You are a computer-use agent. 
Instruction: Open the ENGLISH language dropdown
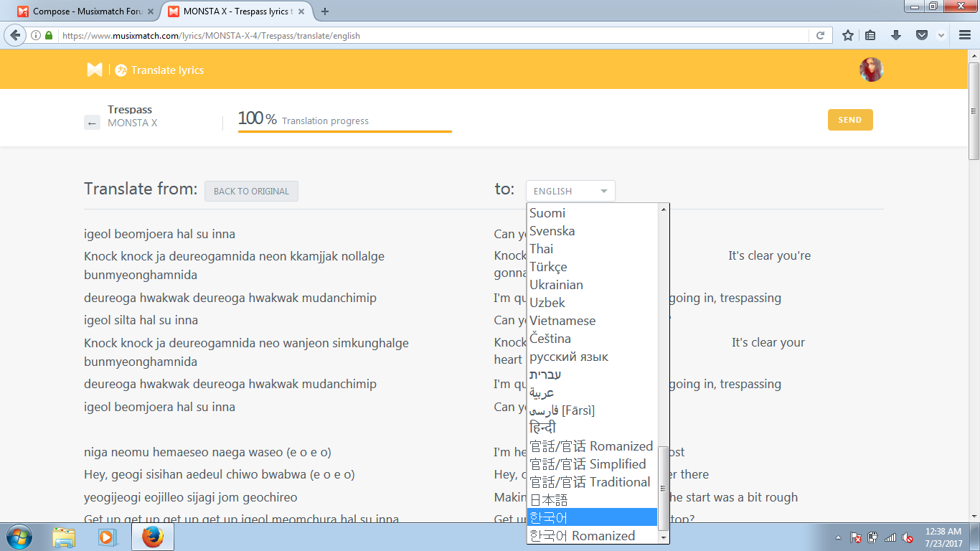[570, 191]
